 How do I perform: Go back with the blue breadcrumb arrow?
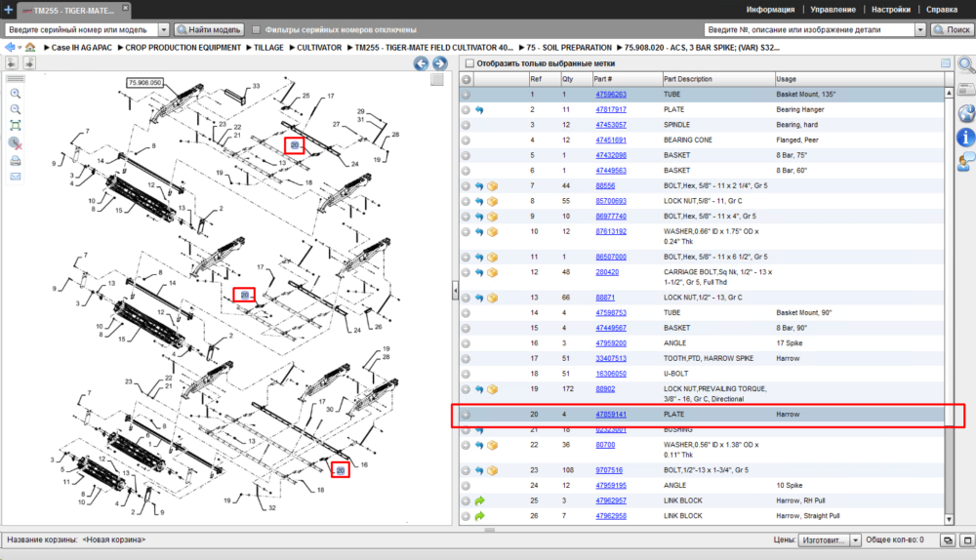(10, 47)
